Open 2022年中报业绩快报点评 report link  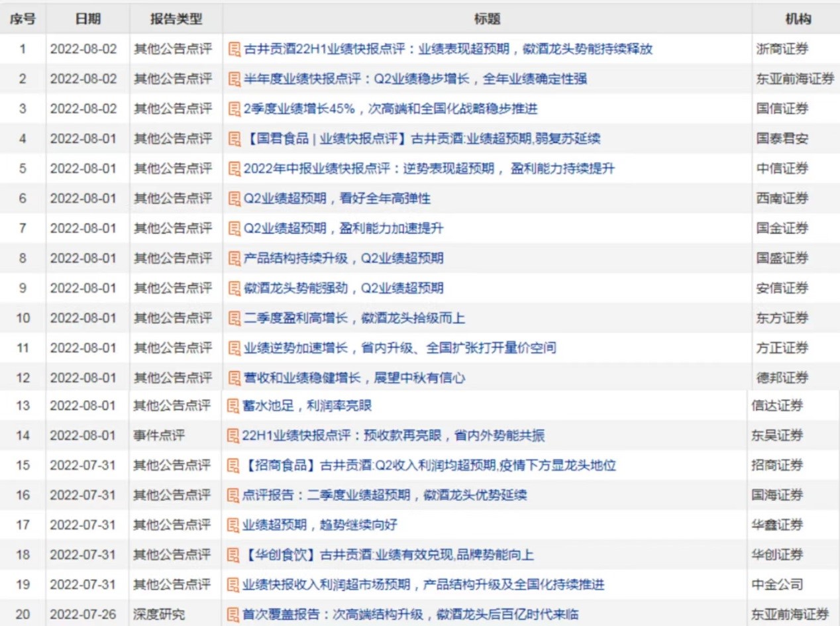(x=429, y=168)
